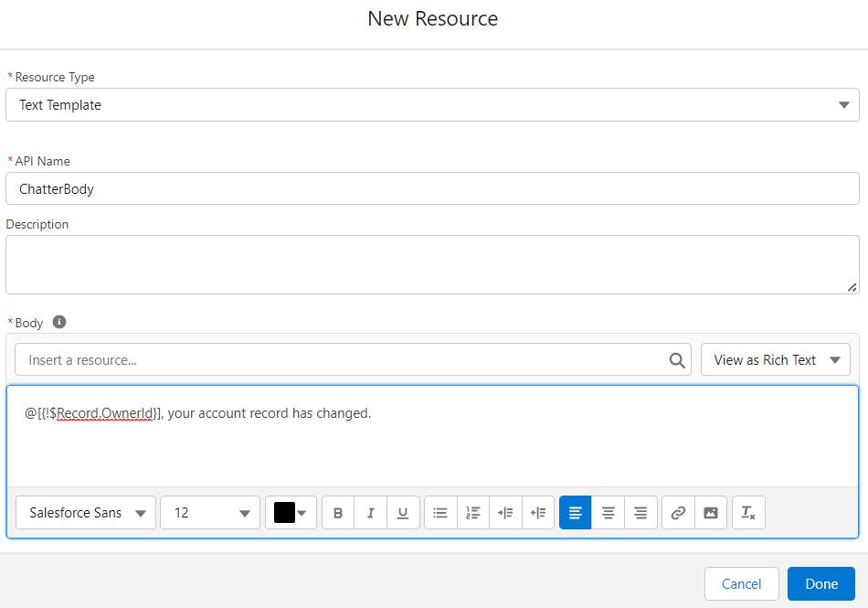Insert a bulleted list
Screen dimensions: 868x608
[439, 513]
